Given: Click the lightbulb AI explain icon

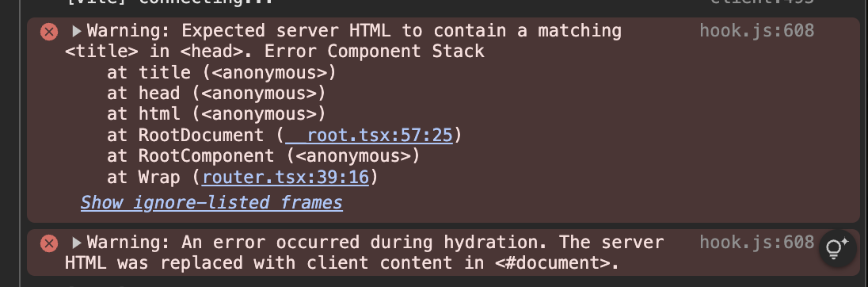Looking at the screenshot, I should click(838, 249).
